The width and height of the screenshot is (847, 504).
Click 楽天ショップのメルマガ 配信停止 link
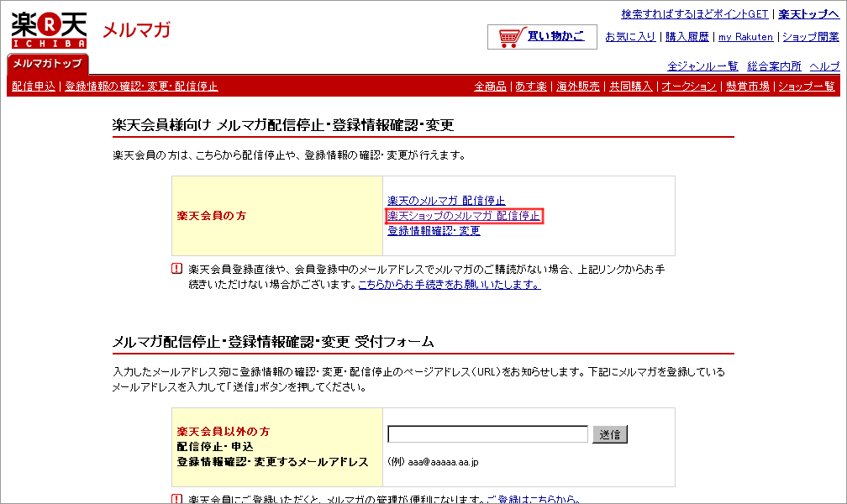point(464,216)
